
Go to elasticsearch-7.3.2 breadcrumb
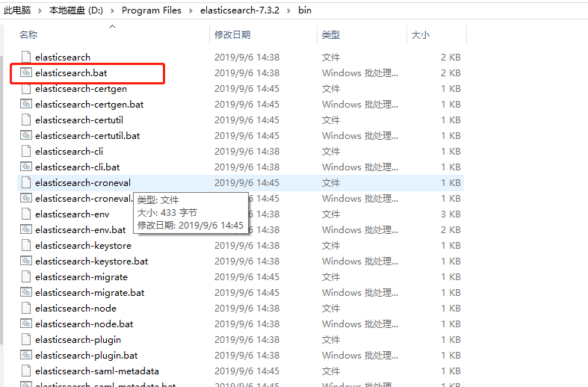coord(240,10)
